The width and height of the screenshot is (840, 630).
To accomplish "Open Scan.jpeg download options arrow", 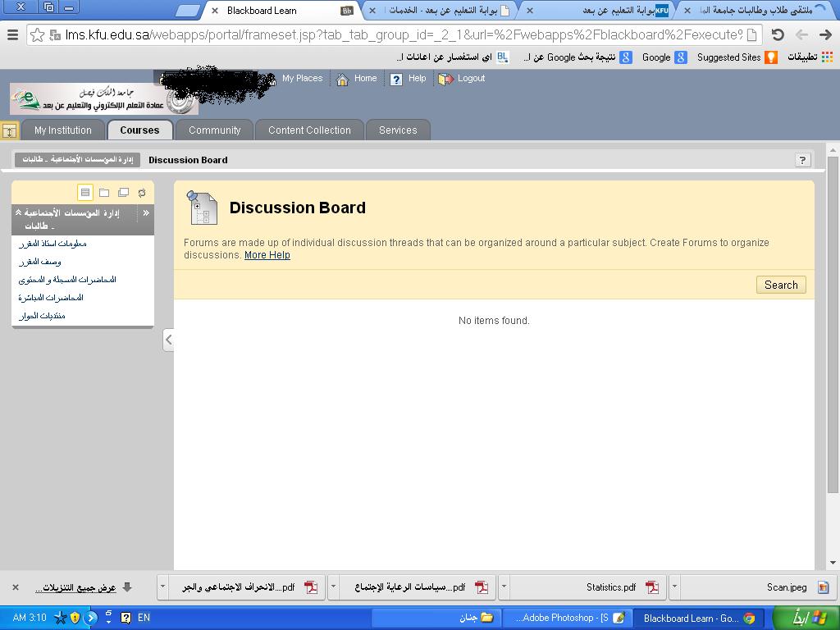I will 674,587.
